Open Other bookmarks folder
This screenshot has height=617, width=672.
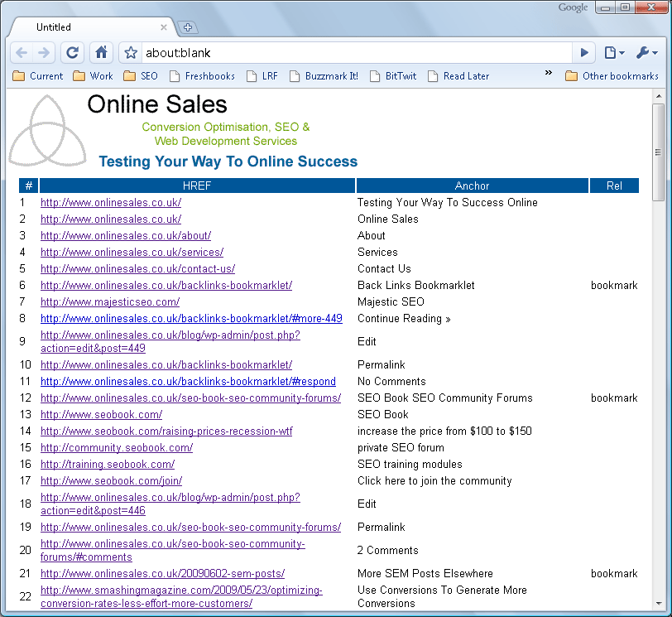click(x=612, y=76)
